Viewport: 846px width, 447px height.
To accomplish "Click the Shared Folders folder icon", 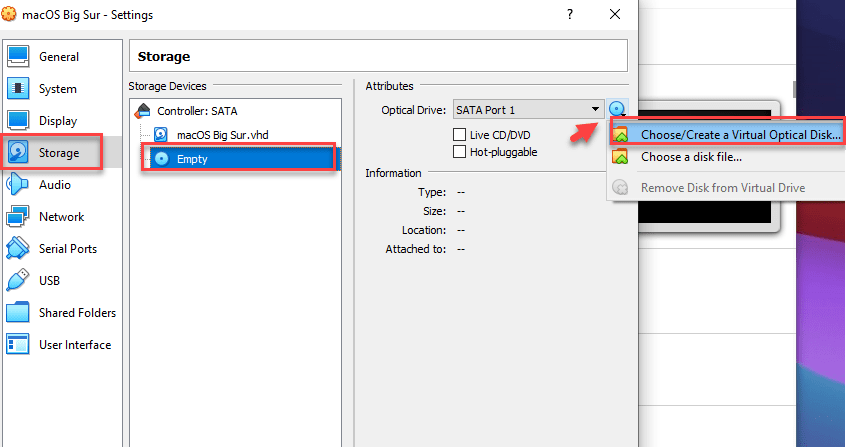I will tap(17, 313).
